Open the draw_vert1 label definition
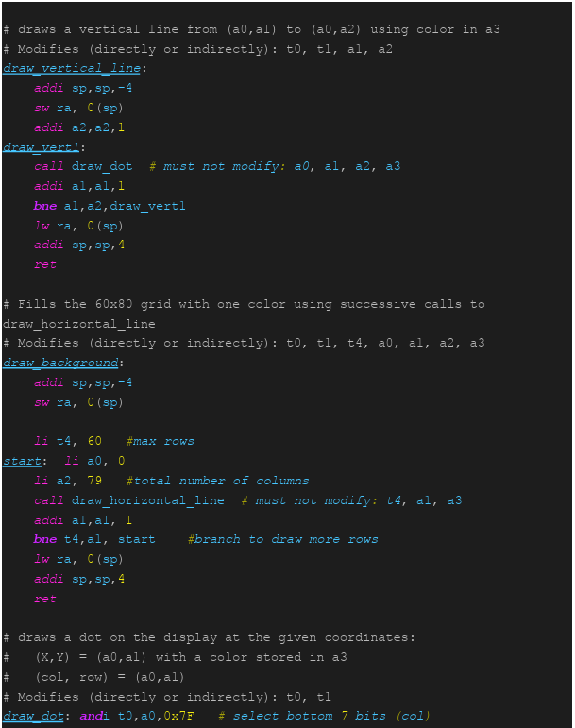 click(42, 147)
